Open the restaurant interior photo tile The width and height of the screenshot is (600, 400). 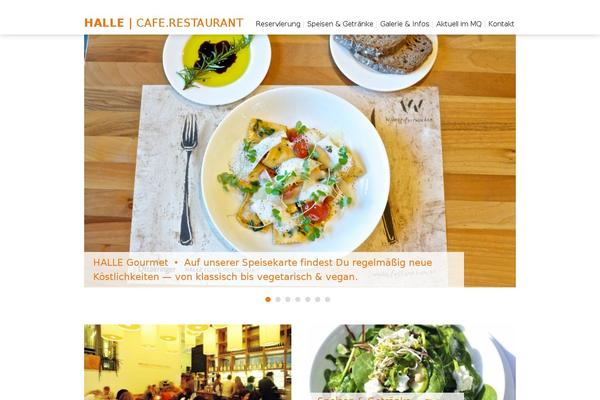[188, 362]
